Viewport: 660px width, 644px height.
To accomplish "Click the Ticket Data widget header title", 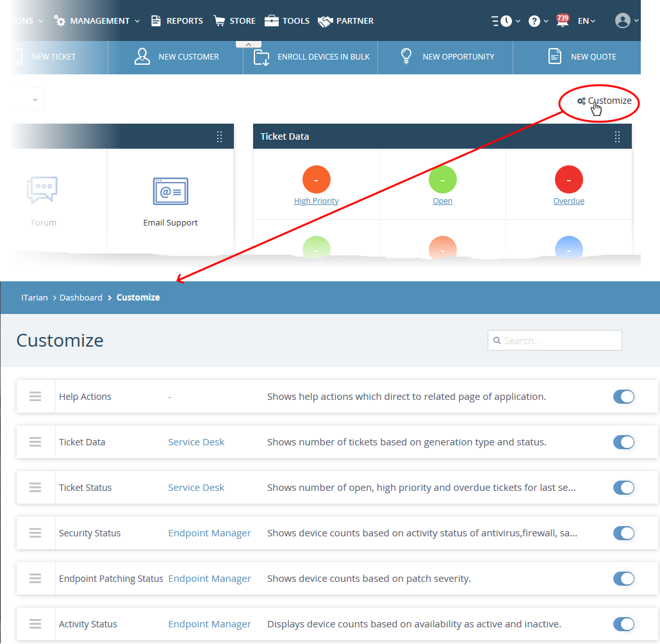I will [285, 136].
